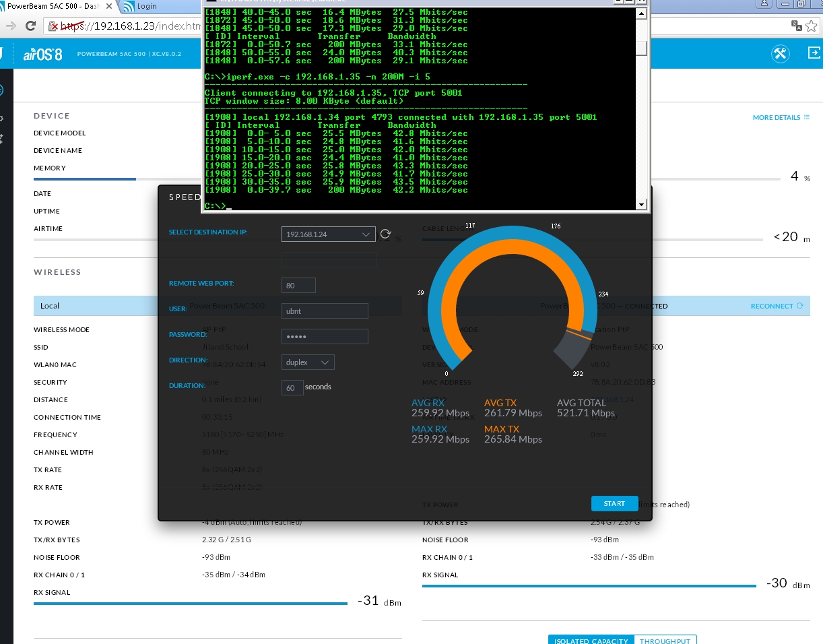Click the command window scrollbar thumb

[x=641, y=48]
